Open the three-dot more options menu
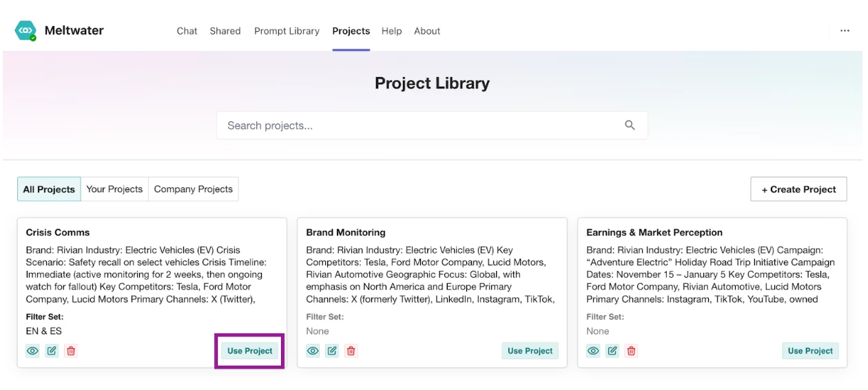The height and width of the screenshot is (390, 868). [x=845, y=31]
